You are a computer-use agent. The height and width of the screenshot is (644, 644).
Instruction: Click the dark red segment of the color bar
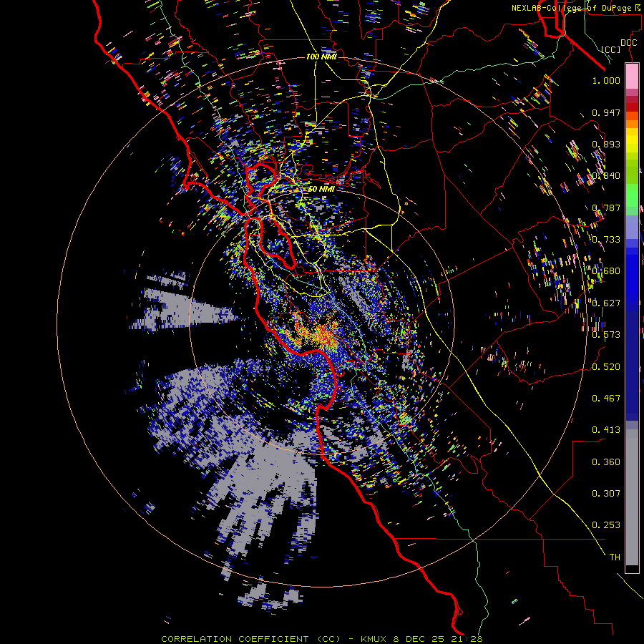632,107
